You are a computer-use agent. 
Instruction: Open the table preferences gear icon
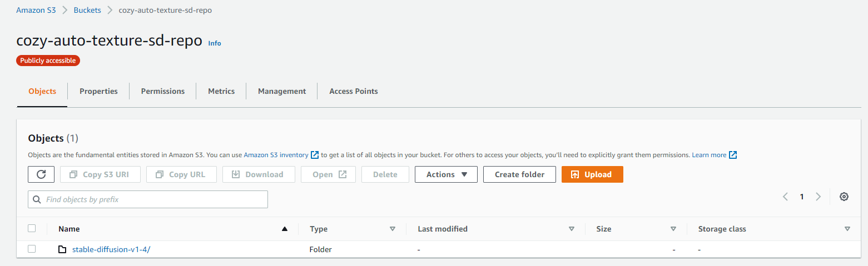pyautogui.click(x=844, y=197)
